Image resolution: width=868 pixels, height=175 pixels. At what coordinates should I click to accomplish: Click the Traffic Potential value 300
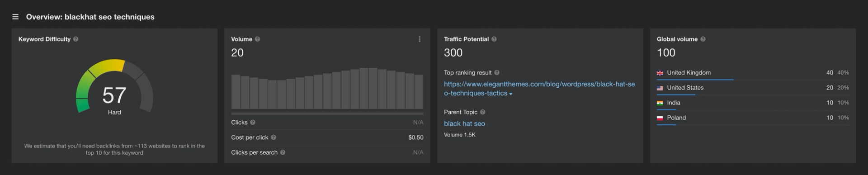pos(453,53)
